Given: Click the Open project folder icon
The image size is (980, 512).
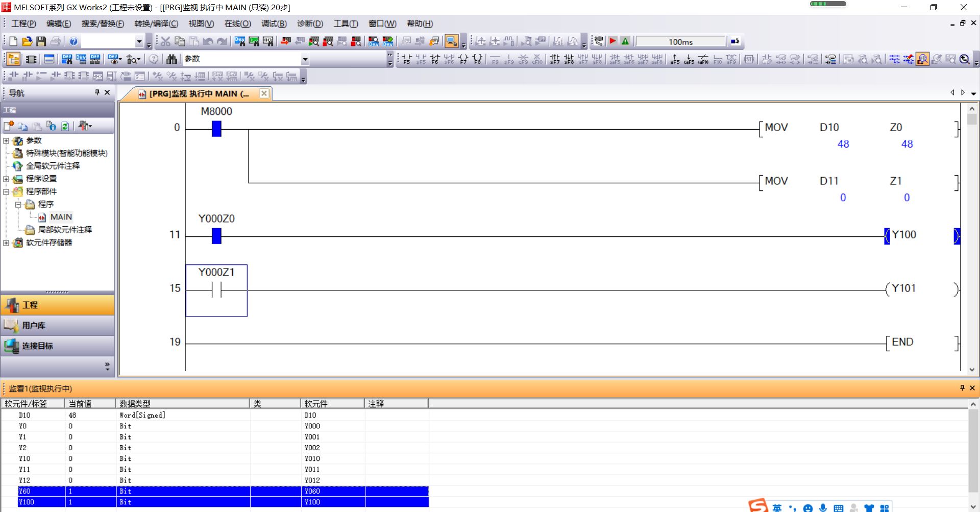Looking at the screenshot, I should [x=27, y=41].
